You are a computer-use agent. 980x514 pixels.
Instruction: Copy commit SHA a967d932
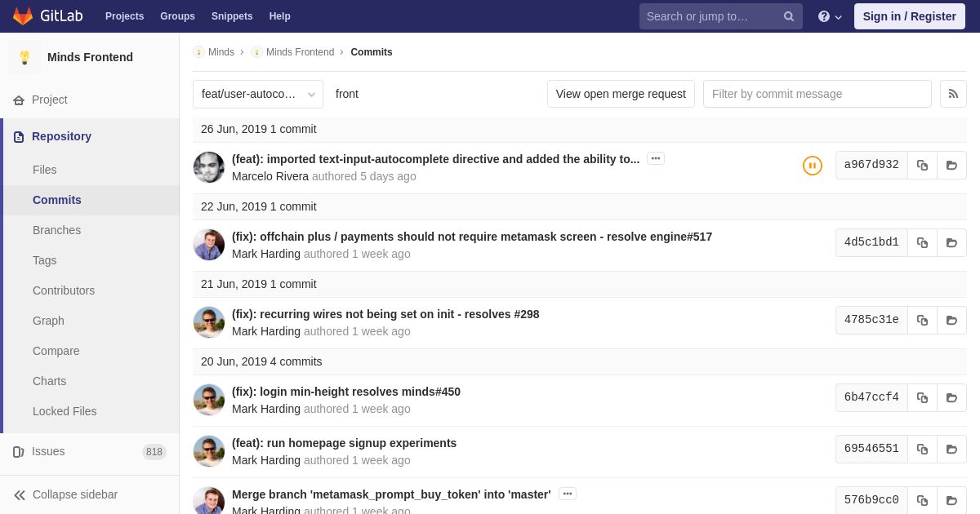coord(922,165)
